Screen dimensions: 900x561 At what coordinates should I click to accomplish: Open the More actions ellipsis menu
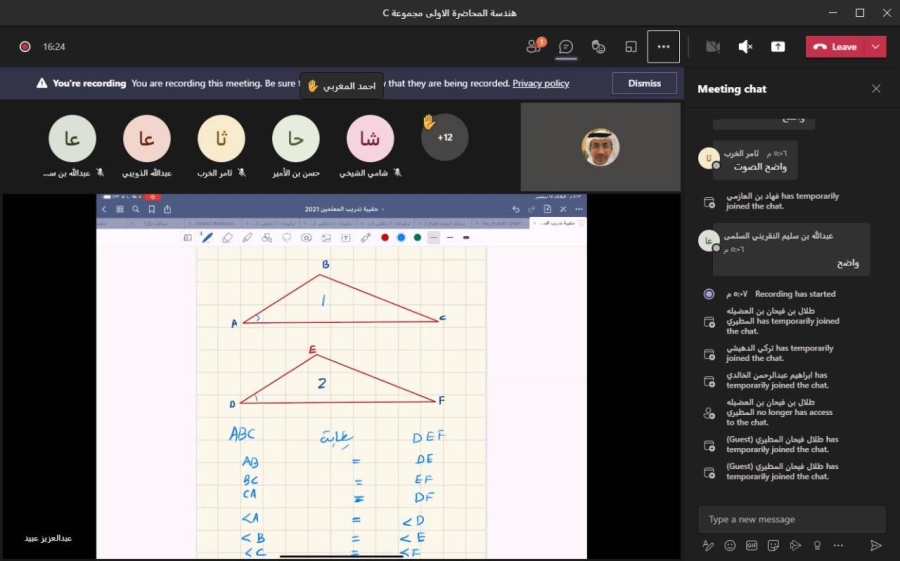coord(663,46)
